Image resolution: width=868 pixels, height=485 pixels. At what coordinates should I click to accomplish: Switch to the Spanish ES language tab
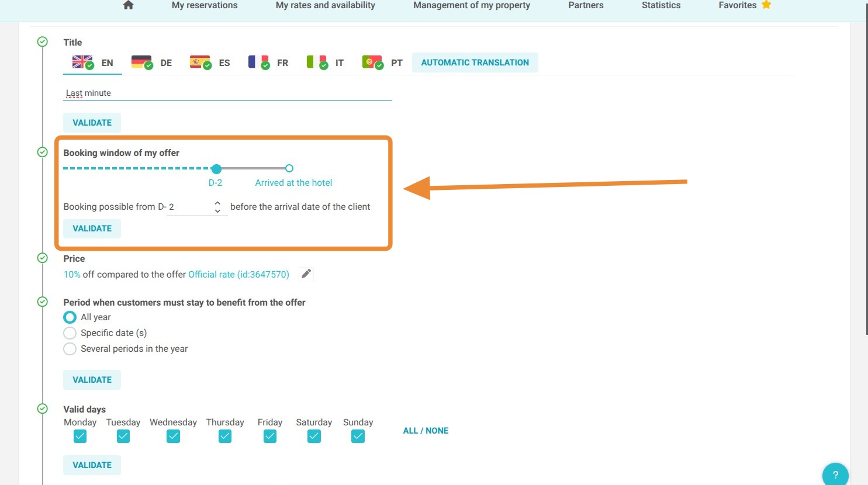(210, 63)
